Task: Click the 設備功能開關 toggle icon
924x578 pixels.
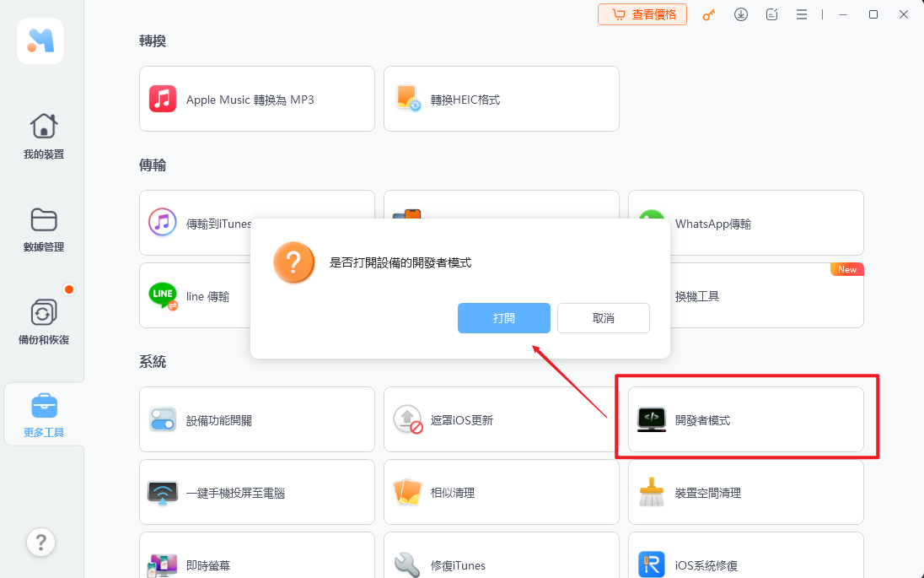Action: coord(163,419)
